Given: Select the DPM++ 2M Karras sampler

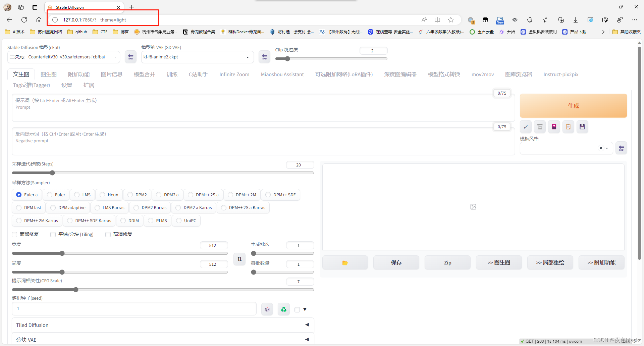Looking at the screenshot, I should coord(37,220).
